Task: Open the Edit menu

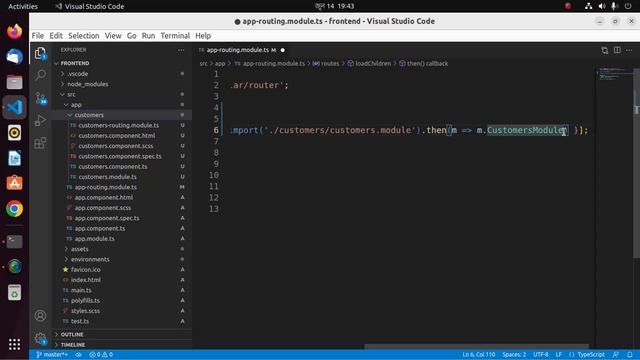Action: [x=56, y=36]
